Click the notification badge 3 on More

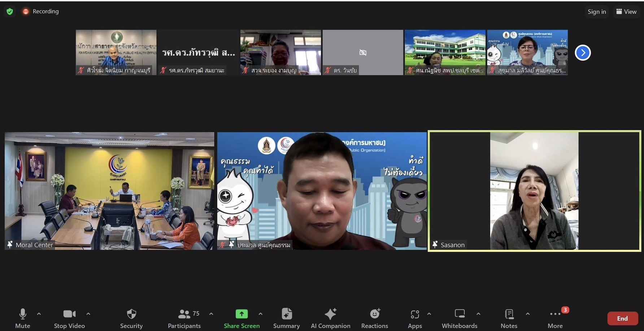tap(565, 310)
